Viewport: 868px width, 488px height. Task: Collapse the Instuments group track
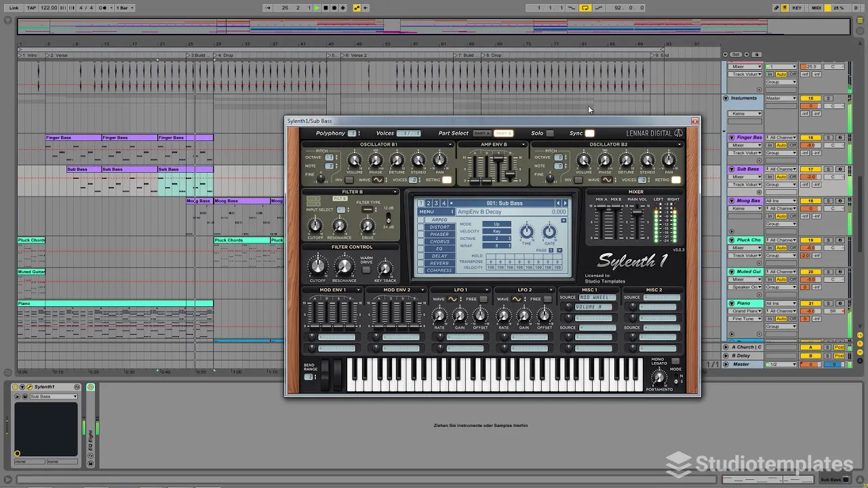coord(726,98)
